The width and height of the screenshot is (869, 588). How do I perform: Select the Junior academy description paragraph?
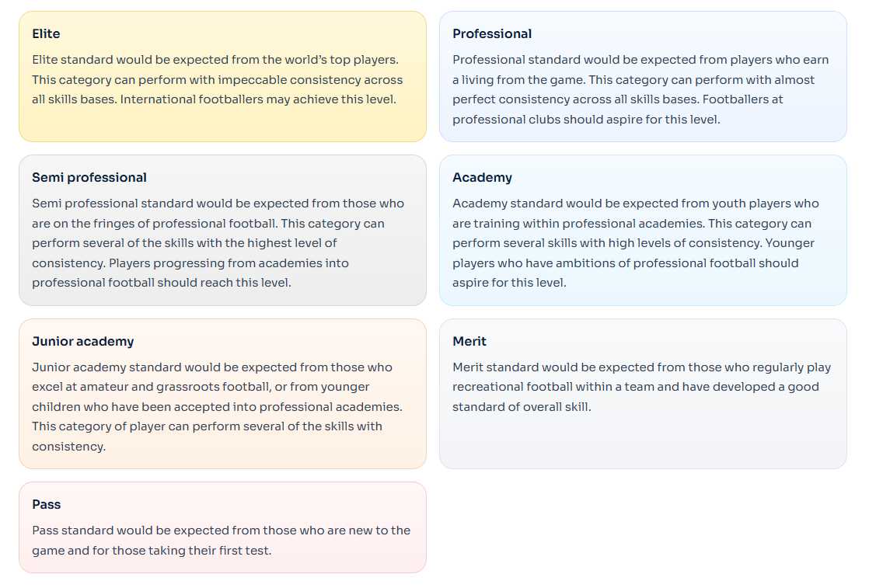(x=218, y=407)
